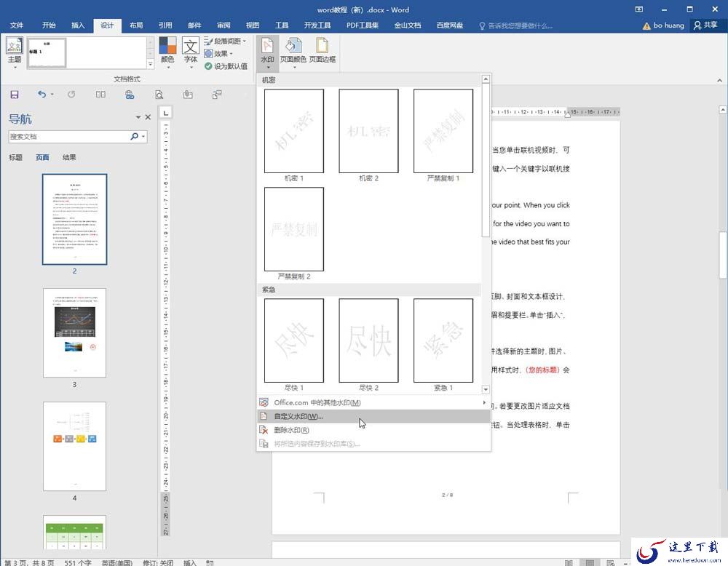Click the 搜索文档 search input field
The width and height of the screenshot is (728, 566).
pos(68,136)
